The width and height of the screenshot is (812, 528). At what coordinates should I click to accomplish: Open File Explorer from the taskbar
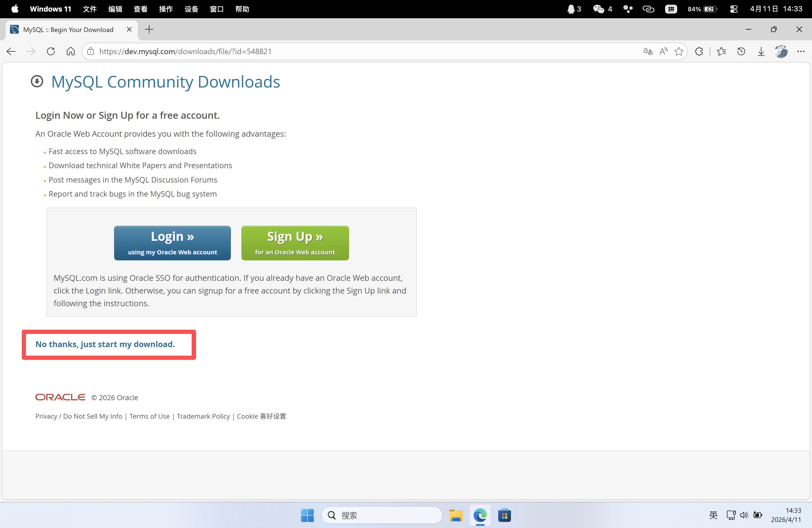pyautogui.click(x=456, y=515)
